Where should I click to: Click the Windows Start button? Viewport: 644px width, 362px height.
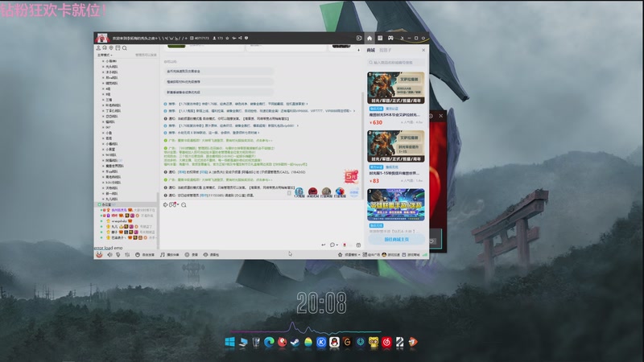[229, 343]
